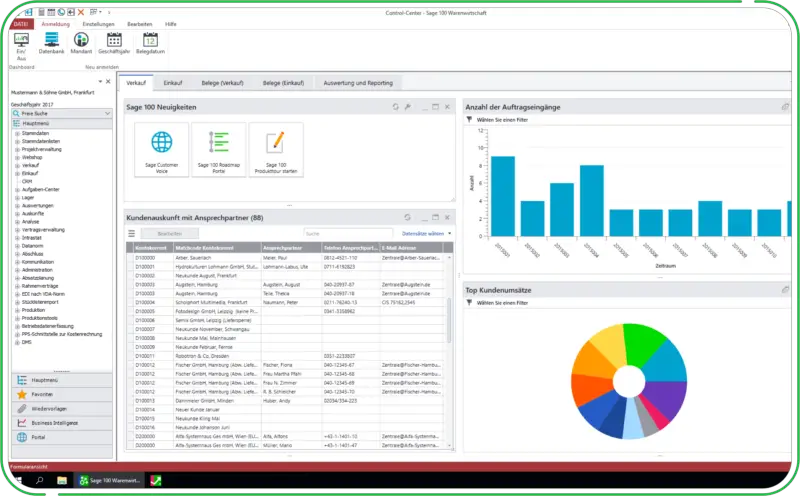This screenshot has height=496, width=800.
Task: Click the Geschäftsjahr calendar icon
Action: pos(114,41)
